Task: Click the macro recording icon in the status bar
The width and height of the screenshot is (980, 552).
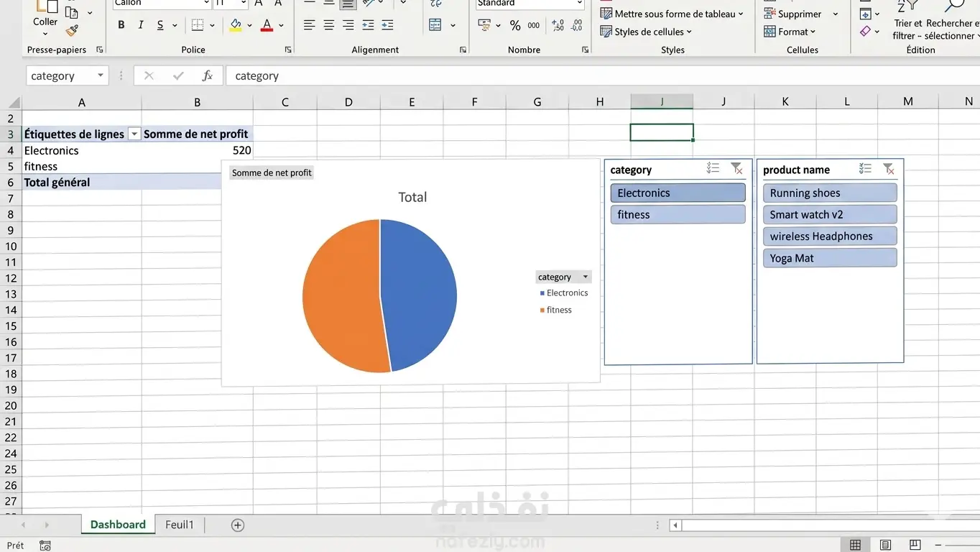Action: pyautogui.click(x=45, y=546)
